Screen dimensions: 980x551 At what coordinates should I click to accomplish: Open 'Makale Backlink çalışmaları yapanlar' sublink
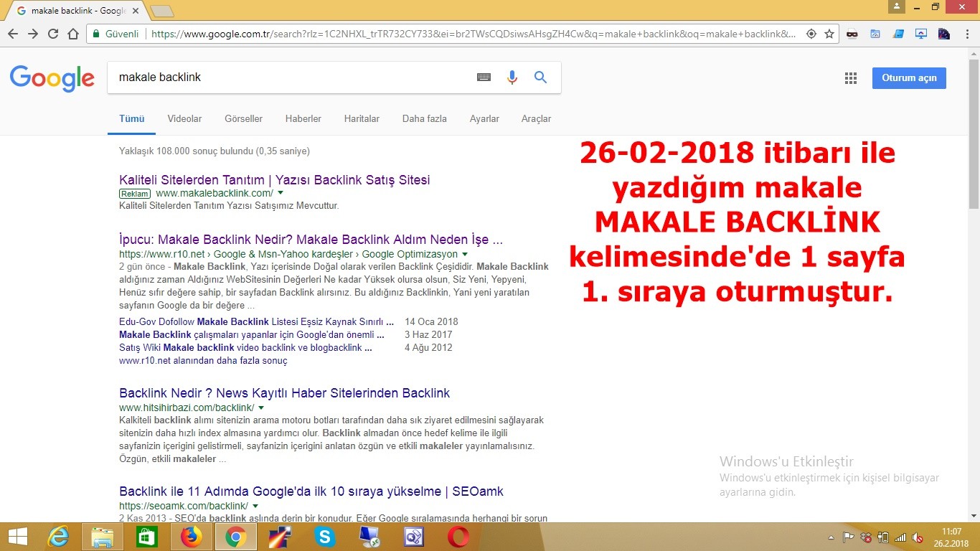[x=251, y=334]
